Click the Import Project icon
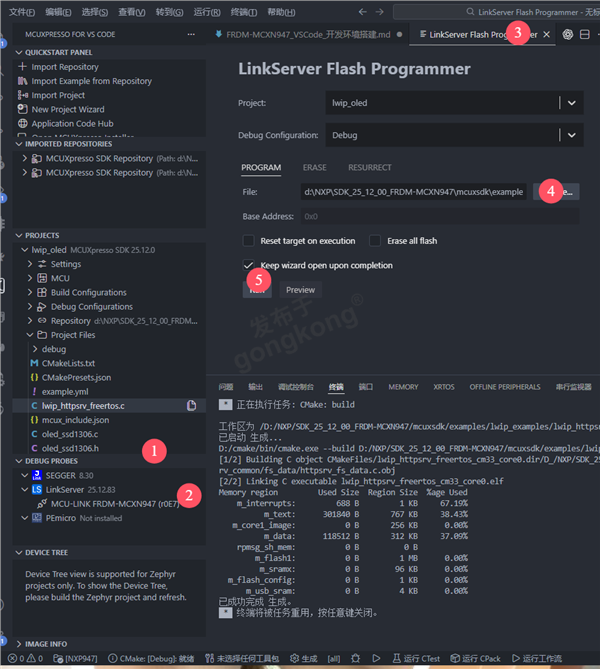The height and width of the screenshot is (669, 600). pos(23,95)
